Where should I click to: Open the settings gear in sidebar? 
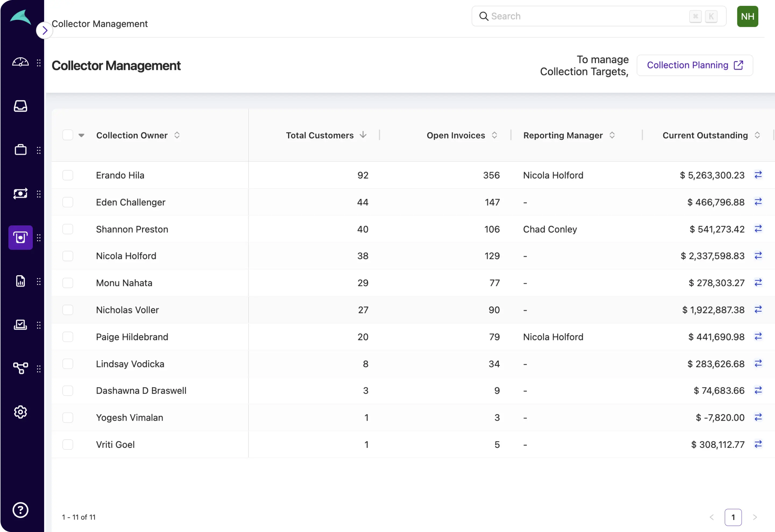coord(20,412)
